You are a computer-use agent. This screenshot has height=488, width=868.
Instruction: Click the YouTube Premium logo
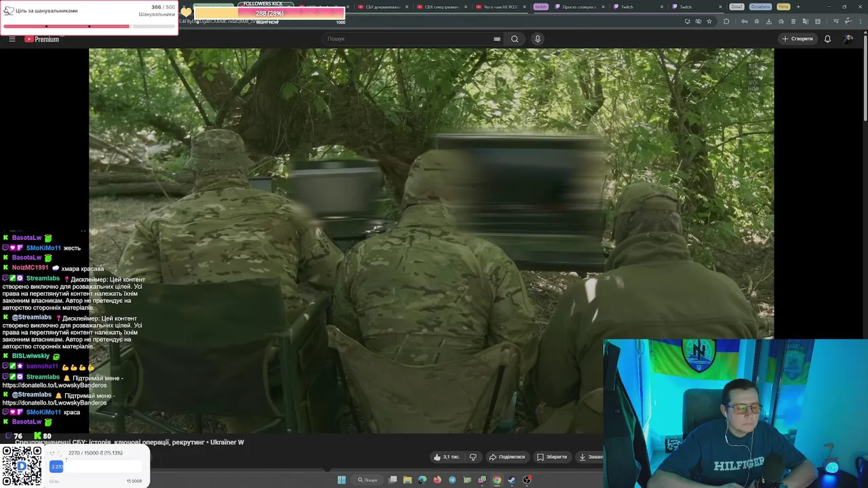click(42, 39)
